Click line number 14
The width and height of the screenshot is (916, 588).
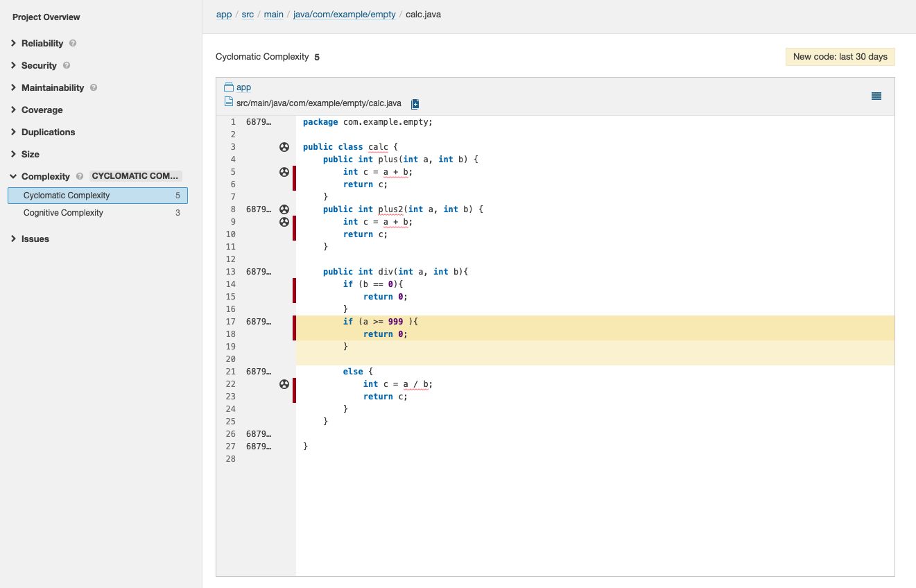[x=231, y=284]
